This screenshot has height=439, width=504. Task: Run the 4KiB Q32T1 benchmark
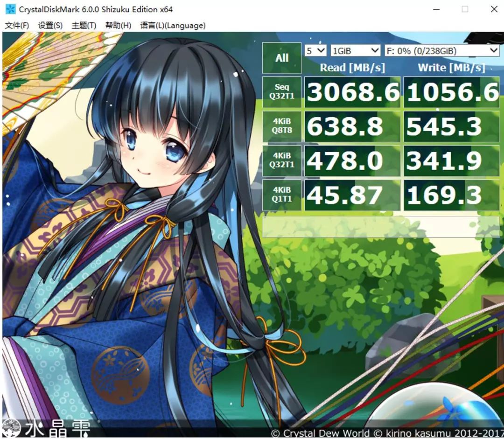[x=282, y=160]
